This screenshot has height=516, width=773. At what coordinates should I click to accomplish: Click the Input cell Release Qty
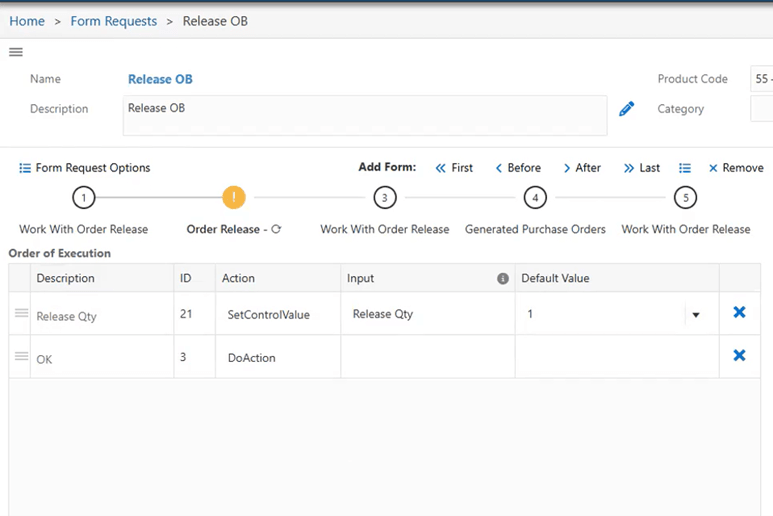click(427, 314)
